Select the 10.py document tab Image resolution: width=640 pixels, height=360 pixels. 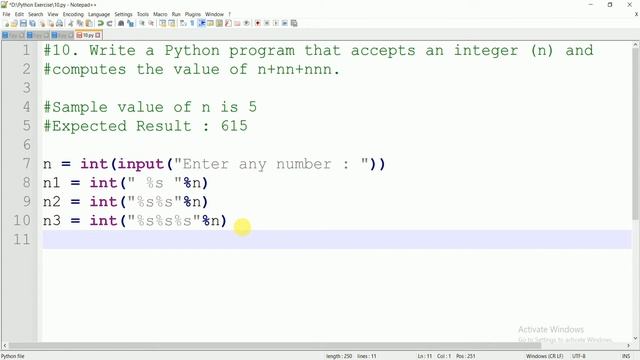coord(88,36)
